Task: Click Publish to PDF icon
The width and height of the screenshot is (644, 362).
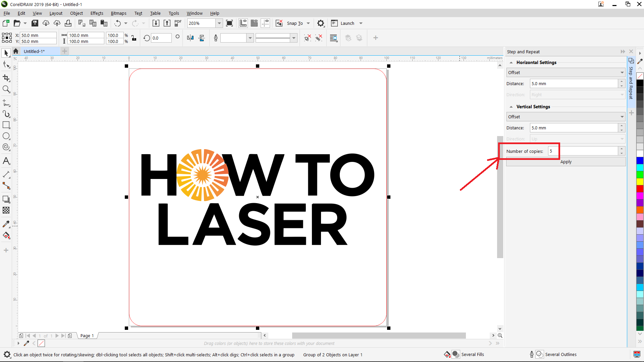Action: click(178, 23)
